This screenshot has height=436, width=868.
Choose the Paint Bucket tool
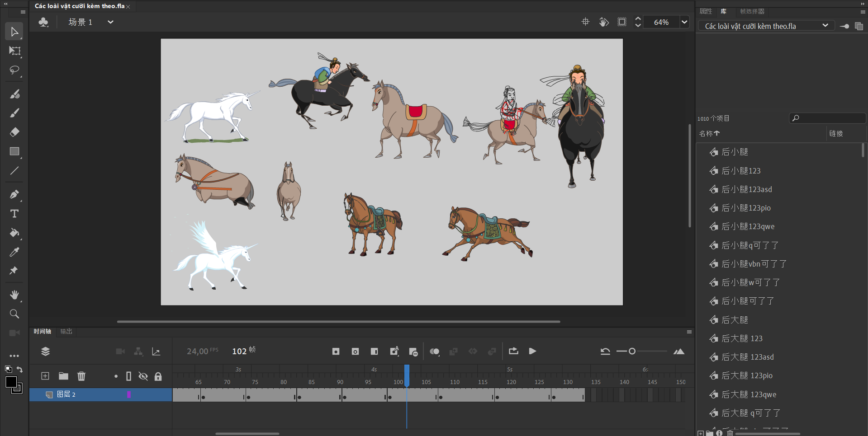[14, 233]
